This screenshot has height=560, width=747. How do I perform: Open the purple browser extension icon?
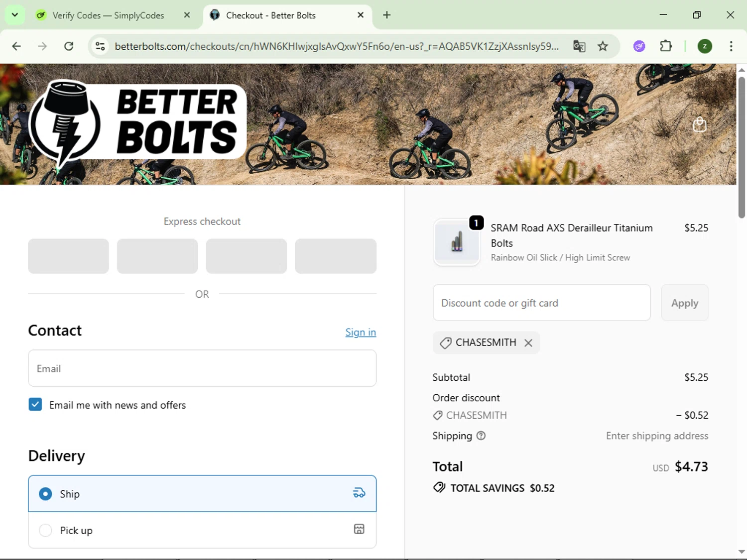[x=639, y=46]
